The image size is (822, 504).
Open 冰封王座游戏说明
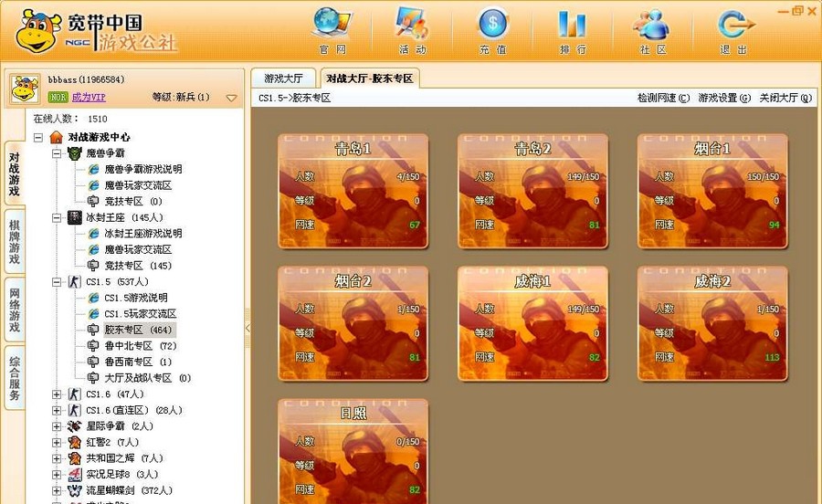[143, 234]
